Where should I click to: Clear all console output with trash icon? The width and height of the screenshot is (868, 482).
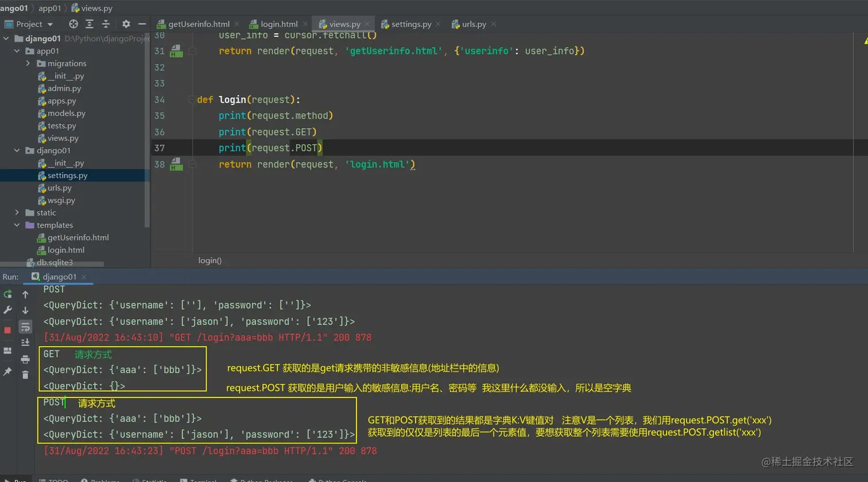[25, 375]
